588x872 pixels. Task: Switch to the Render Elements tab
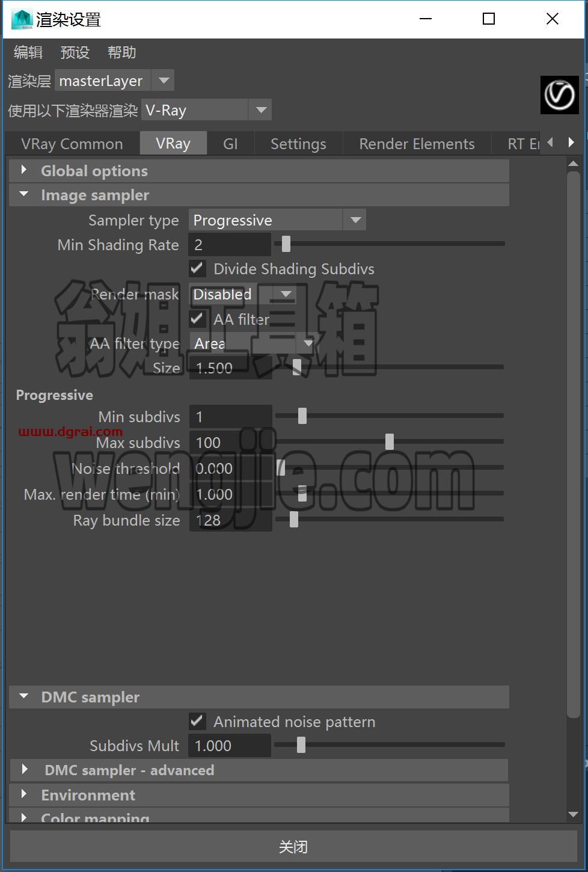417,144
